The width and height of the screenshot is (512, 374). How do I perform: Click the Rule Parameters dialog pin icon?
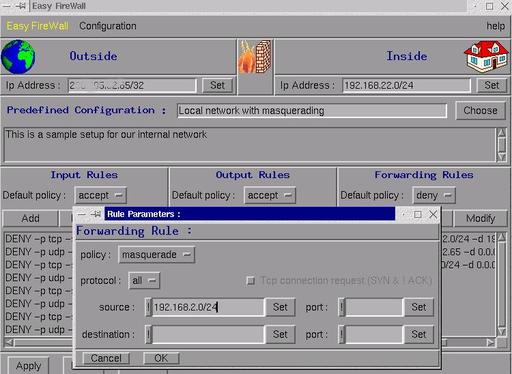(95, 214)
